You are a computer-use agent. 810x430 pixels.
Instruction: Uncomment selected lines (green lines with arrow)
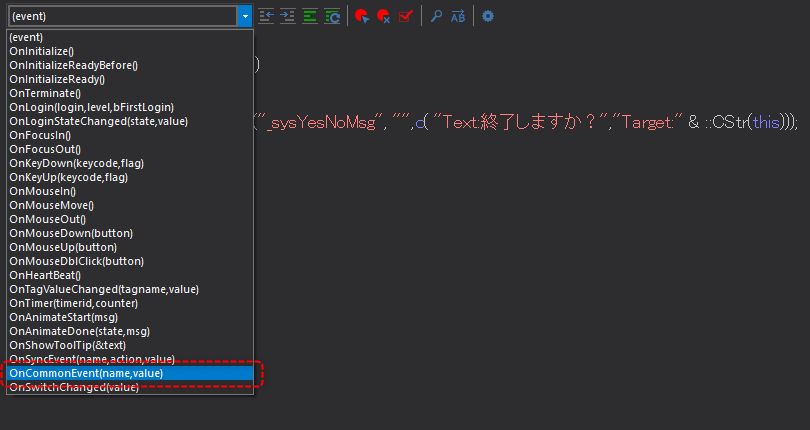click(332, 17)
